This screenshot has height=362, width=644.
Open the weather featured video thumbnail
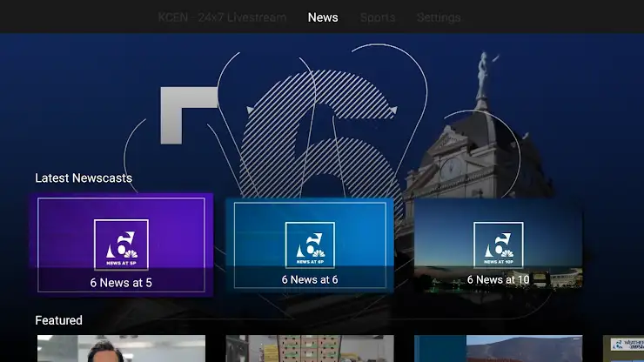623,348
